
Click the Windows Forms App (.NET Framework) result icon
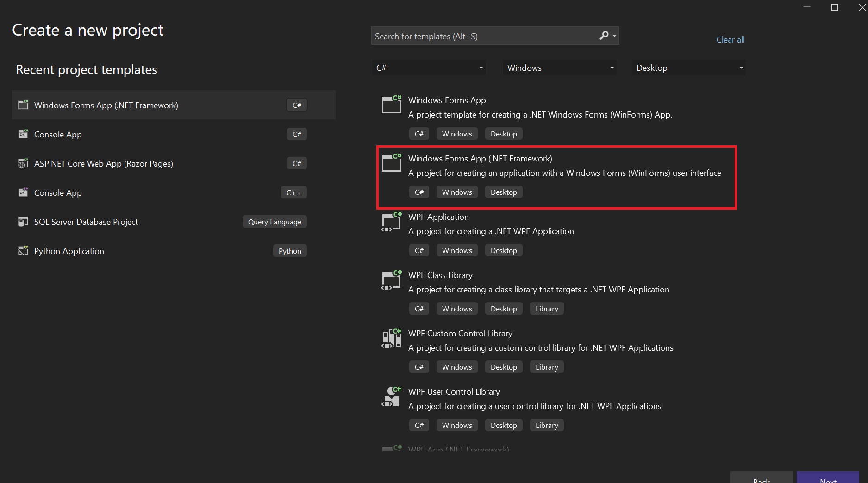(x=391, y=162)
